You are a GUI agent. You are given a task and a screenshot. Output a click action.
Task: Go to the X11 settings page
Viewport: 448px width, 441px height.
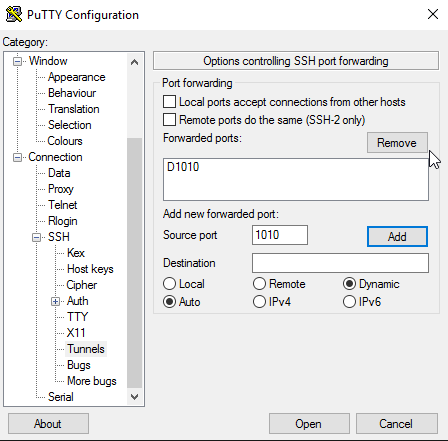coord(76,333)
